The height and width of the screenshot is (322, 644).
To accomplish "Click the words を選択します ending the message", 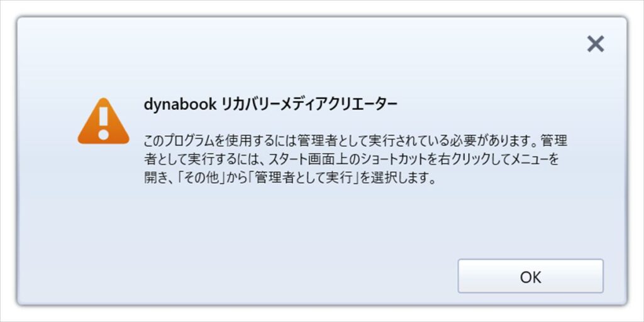I will [x=398, y=179].
